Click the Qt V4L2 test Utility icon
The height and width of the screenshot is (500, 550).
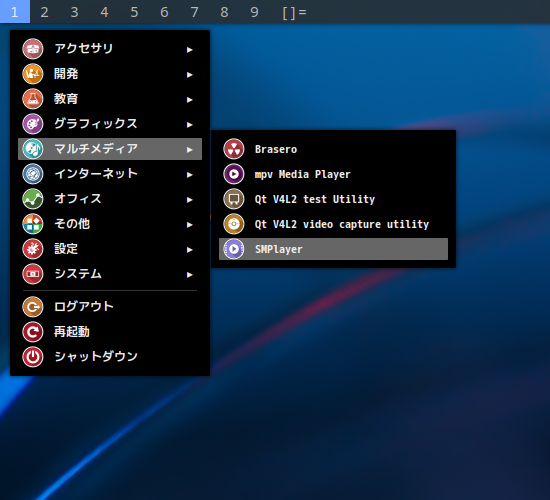234,199
